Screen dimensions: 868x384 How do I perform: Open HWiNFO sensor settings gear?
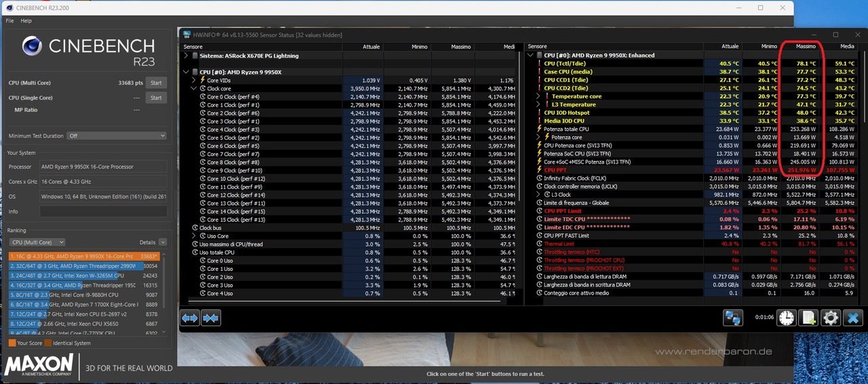[831, 318]
